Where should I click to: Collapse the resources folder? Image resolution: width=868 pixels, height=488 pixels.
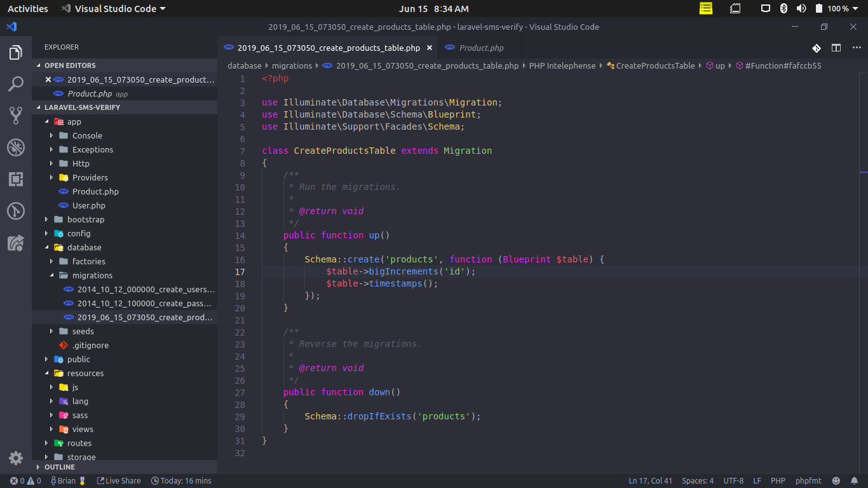click(x=125, y=373)
